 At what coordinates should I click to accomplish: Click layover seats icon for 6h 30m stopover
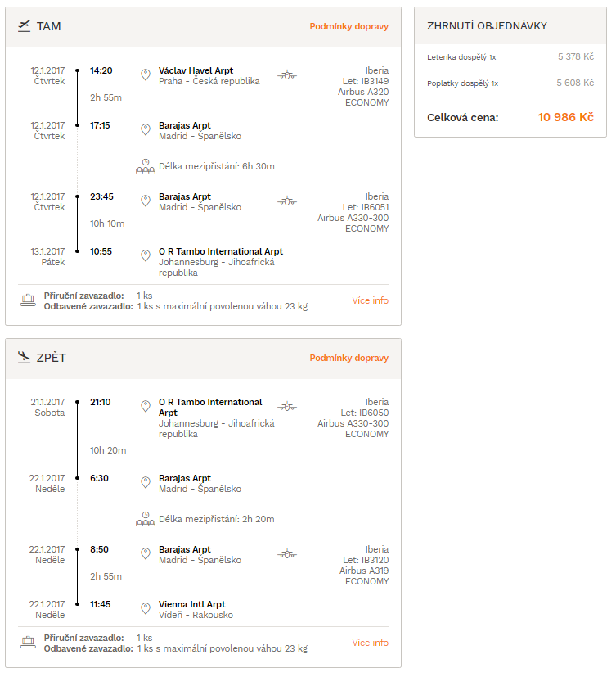coord(146,166)
